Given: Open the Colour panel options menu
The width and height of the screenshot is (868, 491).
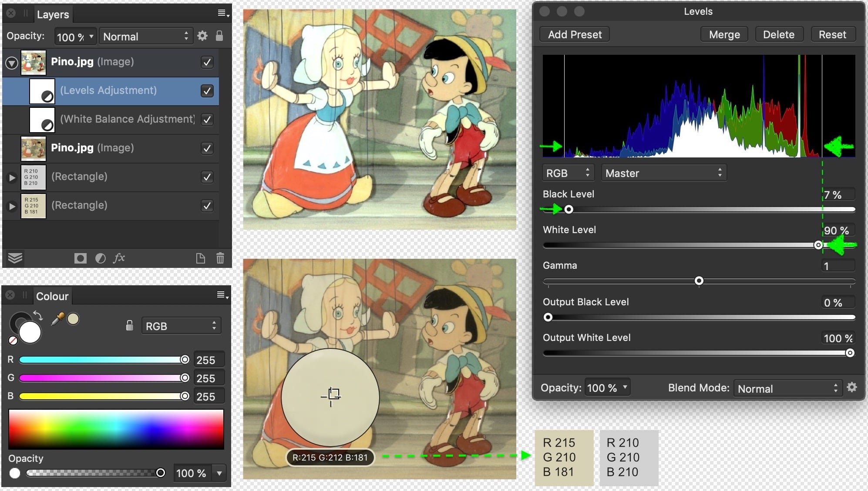Looking at the screenshot, I should pyautogui.click(x=223, y=295).
